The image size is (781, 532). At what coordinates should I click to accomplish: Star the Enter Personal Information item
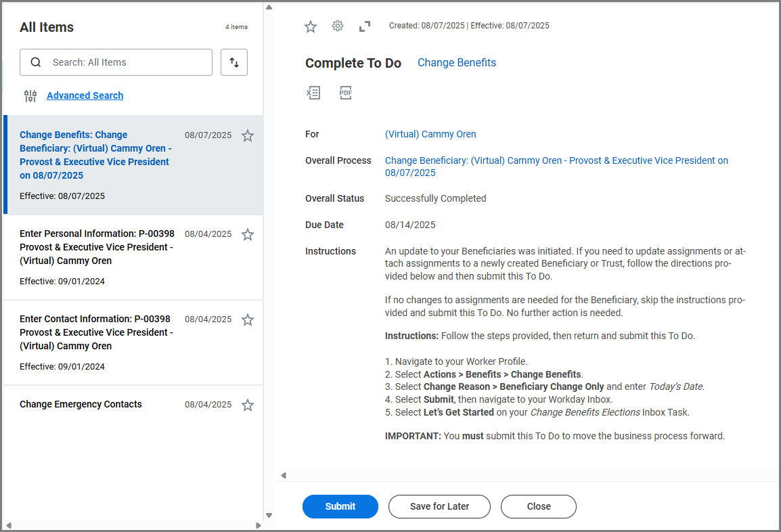pos(248,234)
